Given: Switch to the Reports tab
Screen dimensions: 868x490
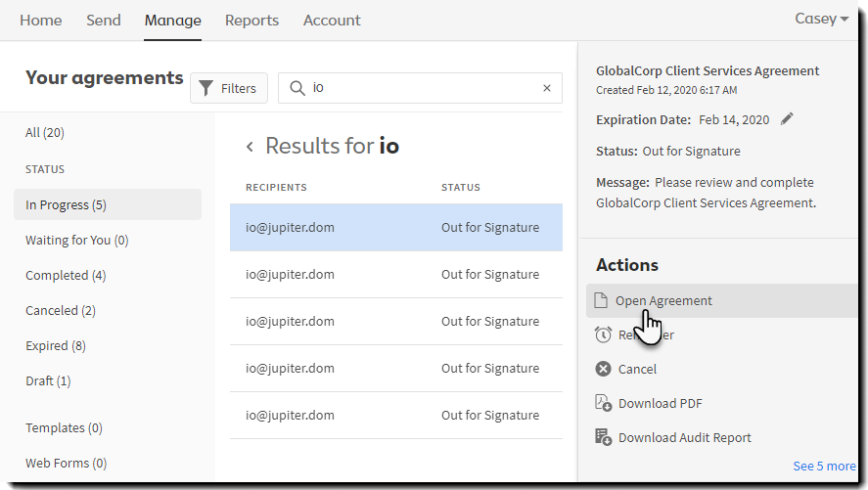Looking at the screenshot, I should click(x=251, y=21).
